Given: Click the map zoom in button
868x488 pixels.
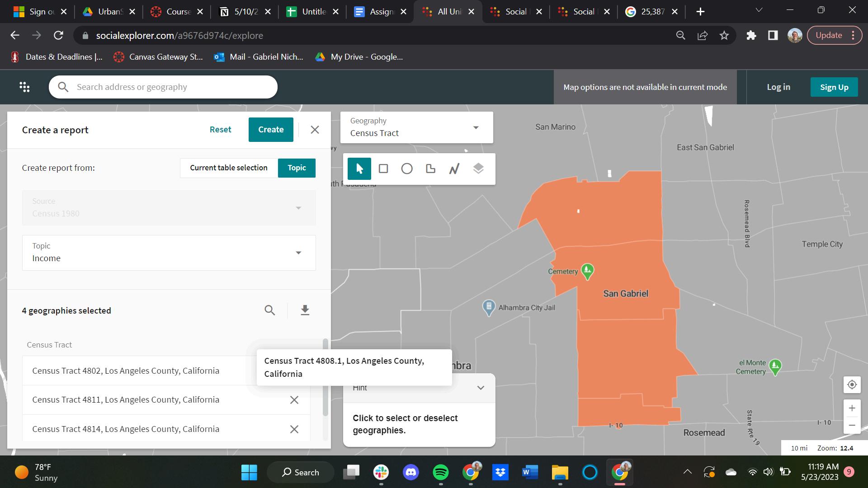Looking at the screenshot, I should [x=852, y=408].
